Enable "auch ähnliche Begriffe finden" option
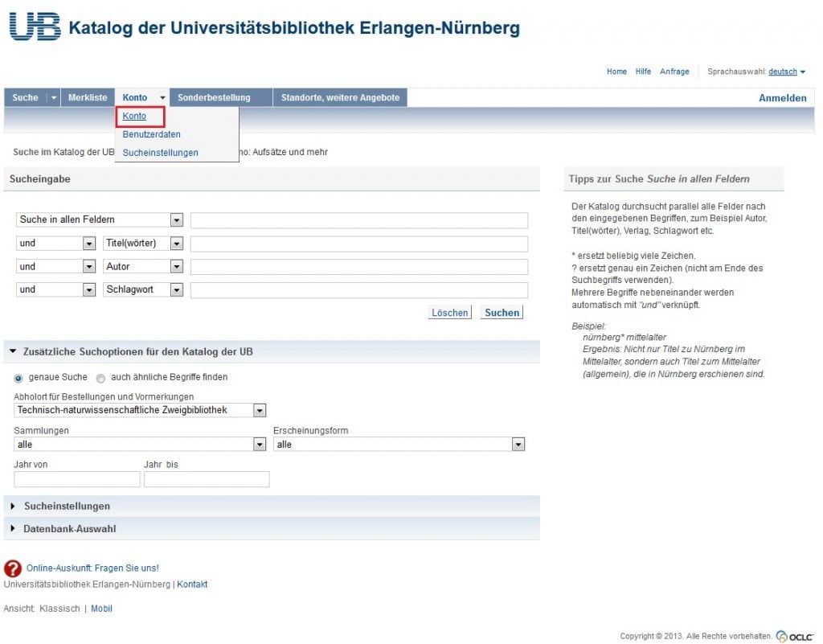Screen dimensions: 823x644 (x=101, y=377)
